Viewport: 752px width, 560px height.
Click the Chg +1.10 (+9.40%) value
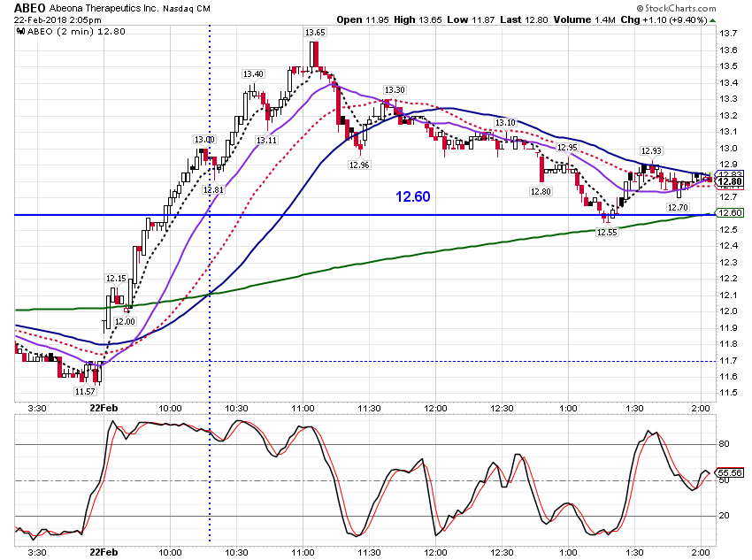664,19
